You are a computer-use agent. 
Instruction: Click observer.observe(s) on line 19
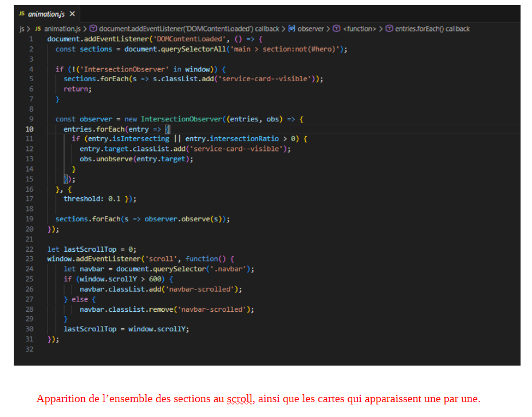click(x=183, y=219)
